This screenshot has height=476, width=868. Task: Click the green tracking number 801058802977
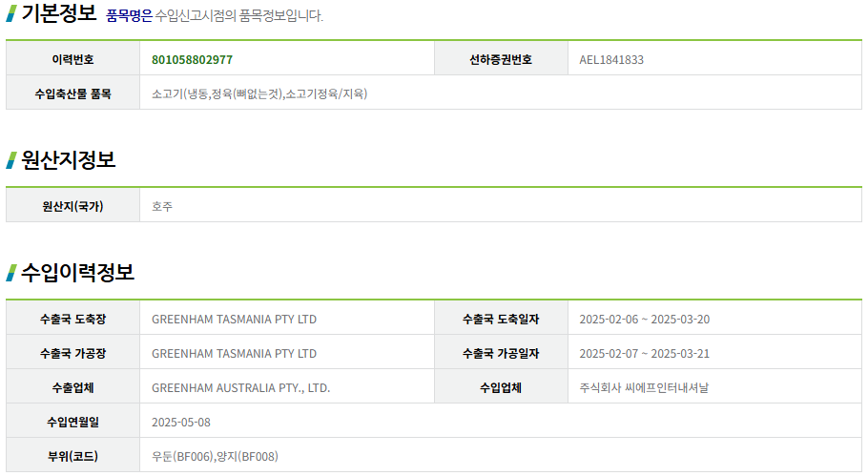click(x=192, y=59)
